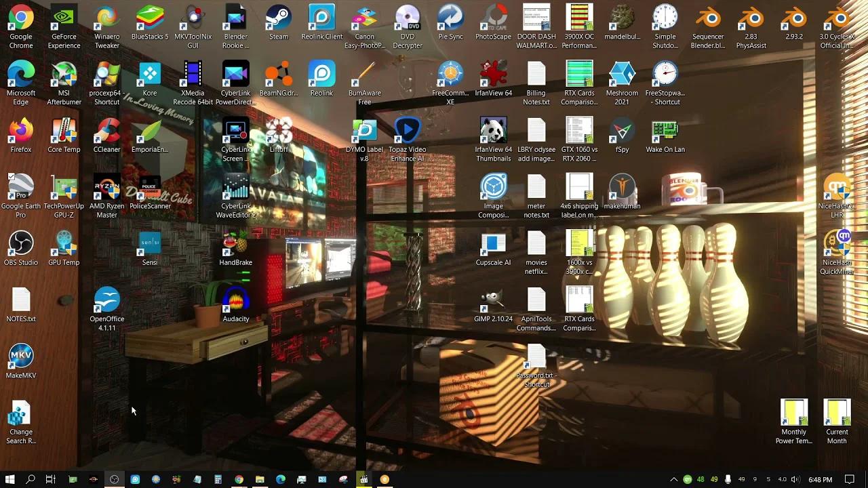Expand hidden icons in the system tray
Viewport: 868px width, 488px height.
click(674, 479)
